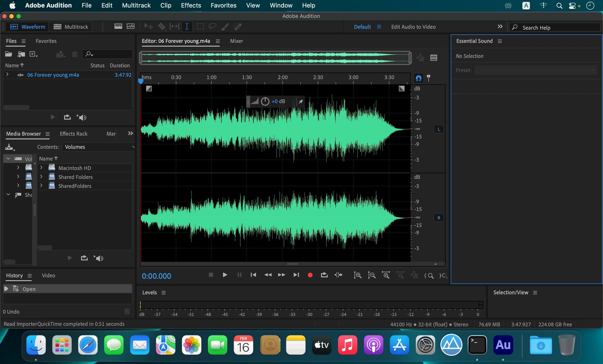Image resolution: width=603 pixels, height=364 pixels.
Task: Show the Spectral Frequency Display
Action: pyautogui.click(x=118, y=26)
